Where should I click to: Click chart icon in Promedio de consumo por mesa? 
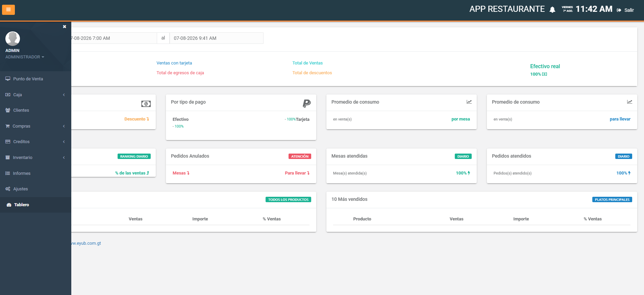tap(469, 102)
